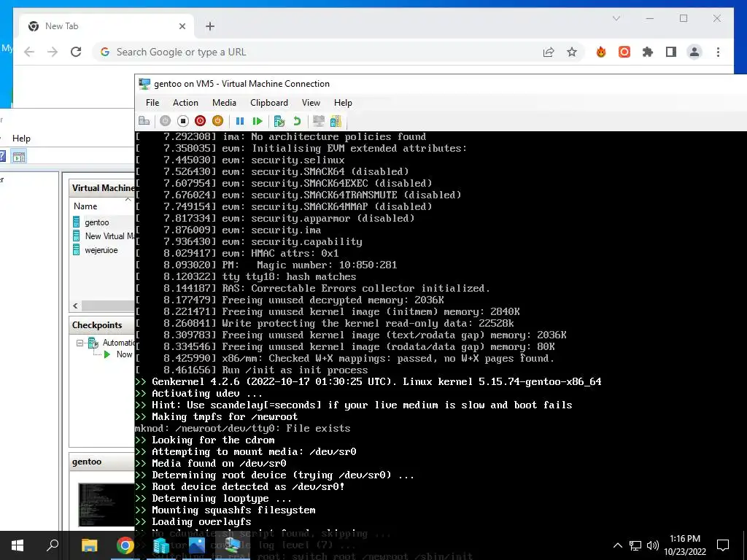747x560 pixels.
Task: Shut down the VM with the red icon
Action: coord(200,121)
